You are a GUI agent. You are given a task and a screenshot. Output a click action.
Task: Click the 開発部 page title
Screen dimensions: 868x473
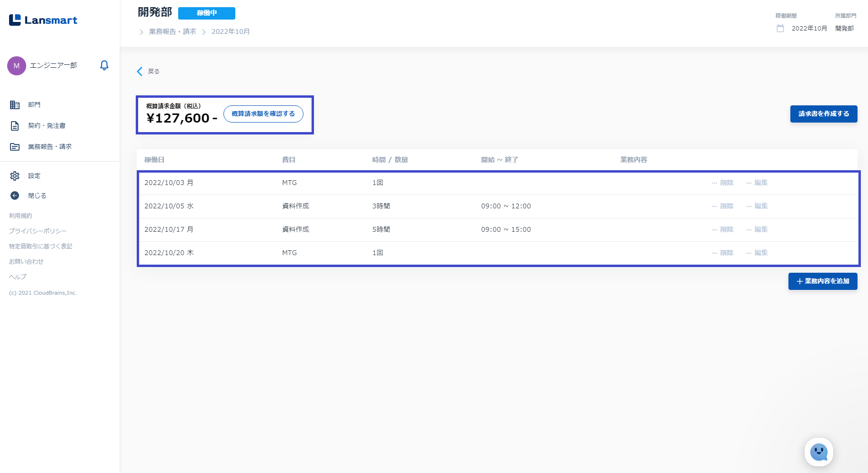coord(155,12)
